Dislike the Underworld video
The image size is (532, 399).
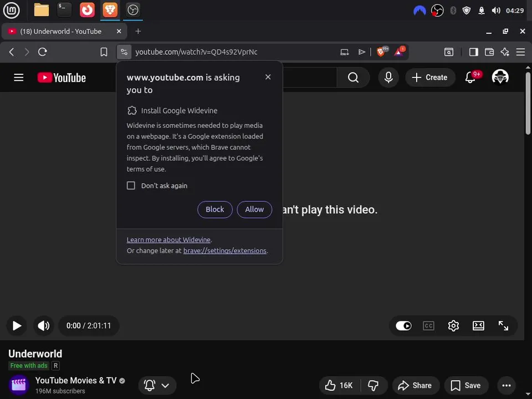click(374, 386)
